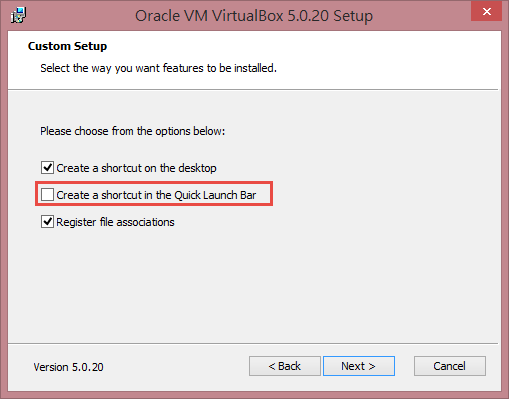Click the 'Register file associations' label text
The image size is (509, 399).
click(x=115, y=222)
